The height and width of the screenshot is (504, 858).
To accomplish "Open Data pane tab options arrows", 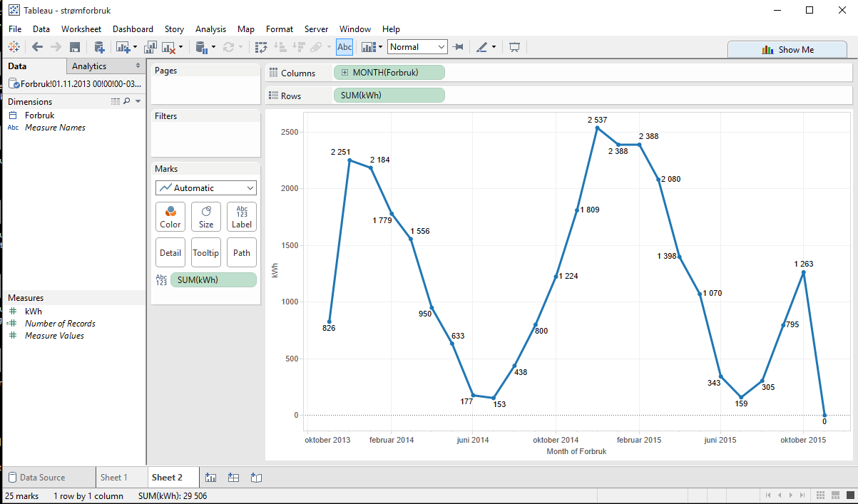I will click(x=138, y=66).
